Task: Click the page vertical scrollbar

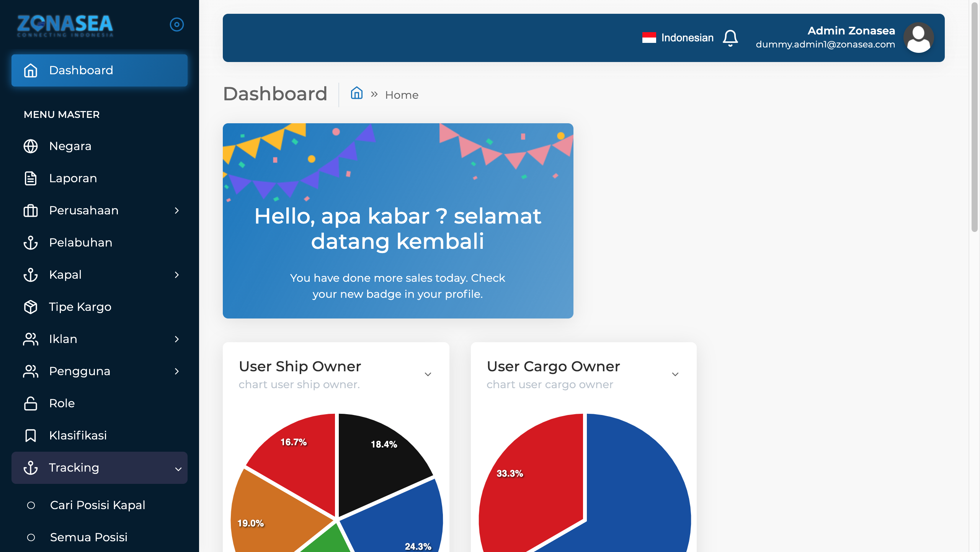Action: coord(975,117)
